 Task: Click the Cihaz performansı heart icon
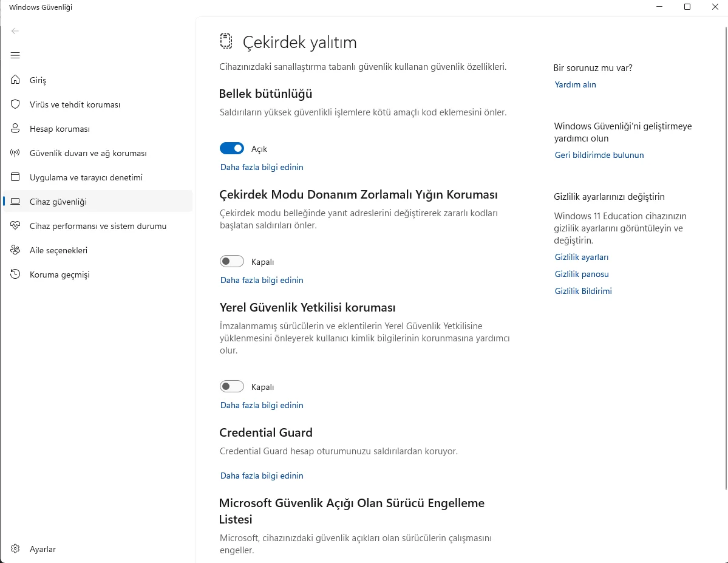coord(15,226)
